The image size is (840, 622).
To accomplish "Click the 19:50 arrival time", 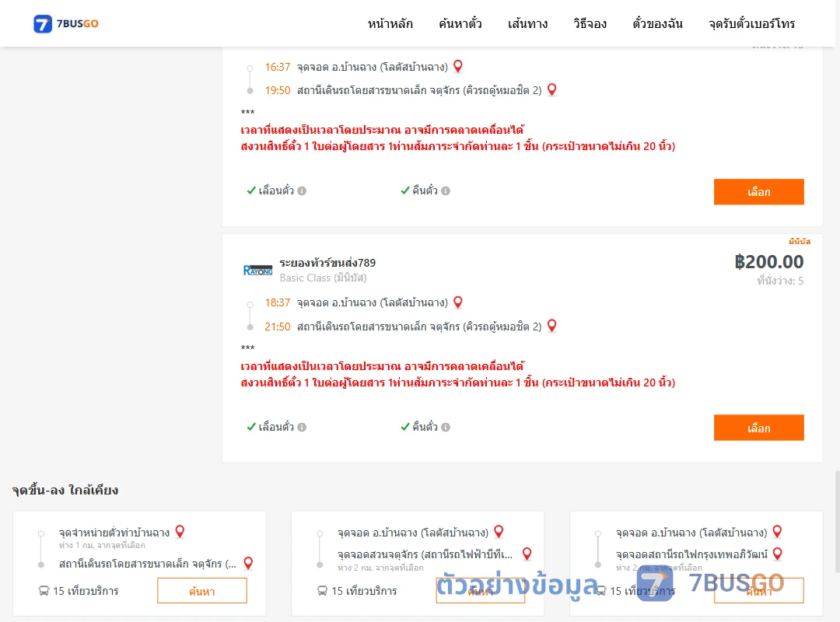I will (278, 90).
